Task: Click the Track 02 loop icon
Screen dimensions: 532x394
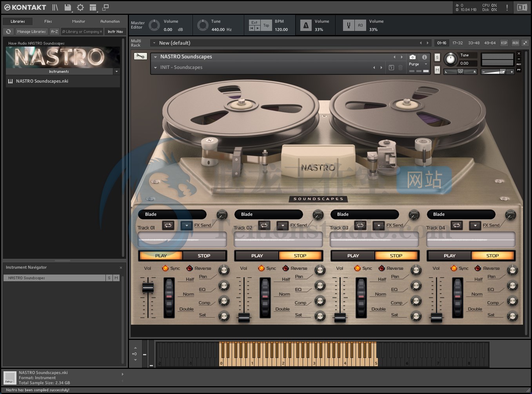Action: [264, 225]
